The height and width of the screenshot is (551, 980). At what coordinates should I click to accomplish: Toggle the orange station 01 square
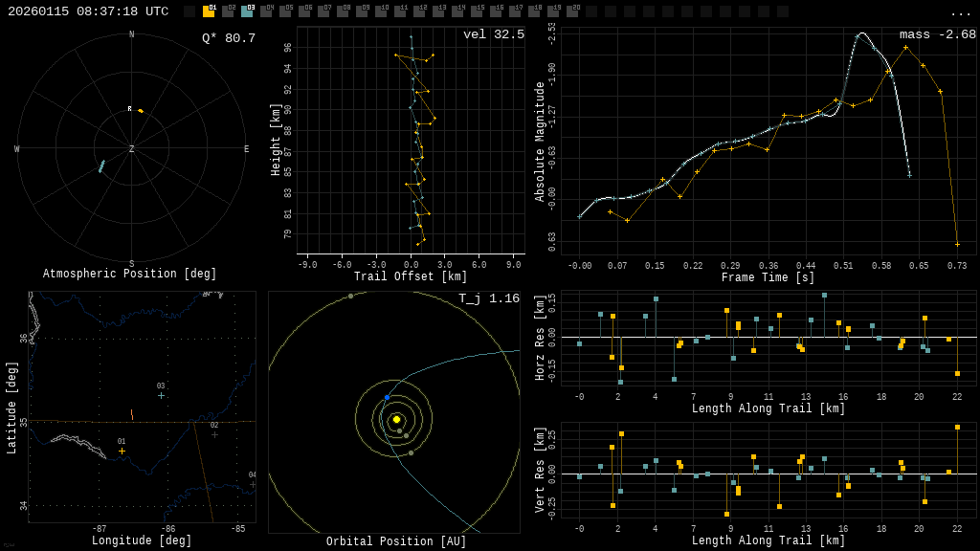click(x=209, y=11)
